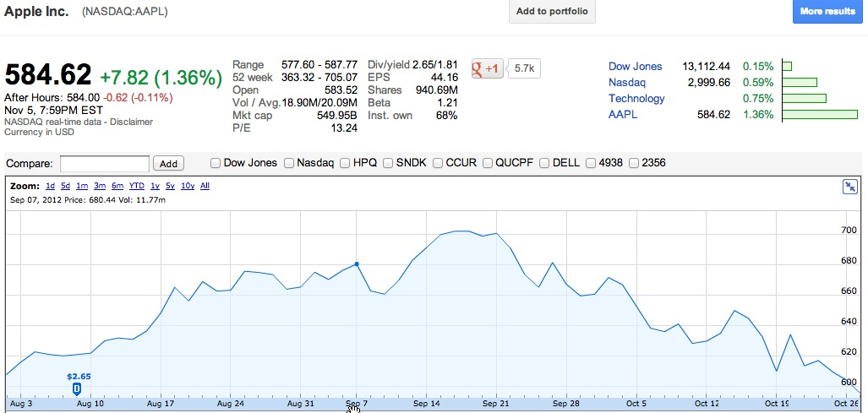Screen dimensions: 868x413
Task: Click the Inst. own value 68%
Action: [447, 116]
